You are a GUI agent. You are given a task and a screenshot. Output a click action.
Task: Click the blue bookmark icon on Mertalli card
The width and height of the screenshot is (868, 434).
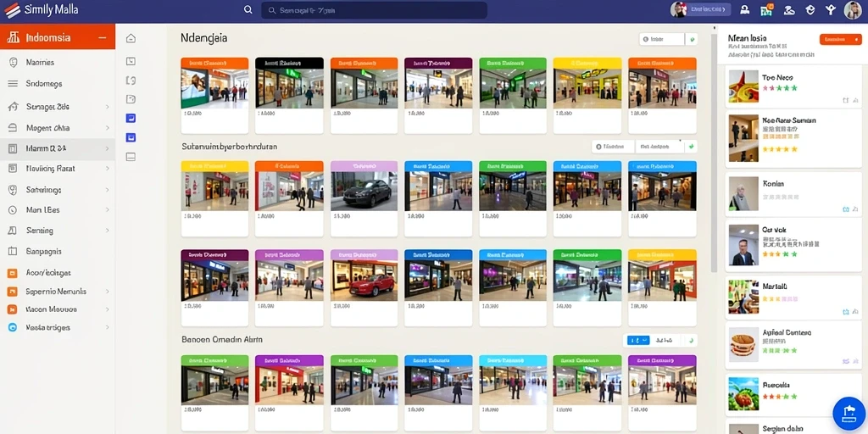click(x=846, y=312)
